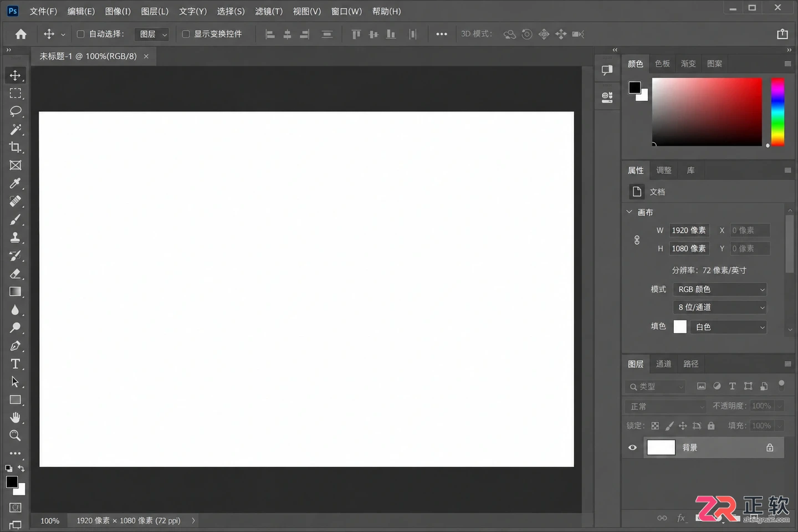Open the 8 位/通道 bit depth dropdown
Screen dimensions: 798x532
(720, 308)
